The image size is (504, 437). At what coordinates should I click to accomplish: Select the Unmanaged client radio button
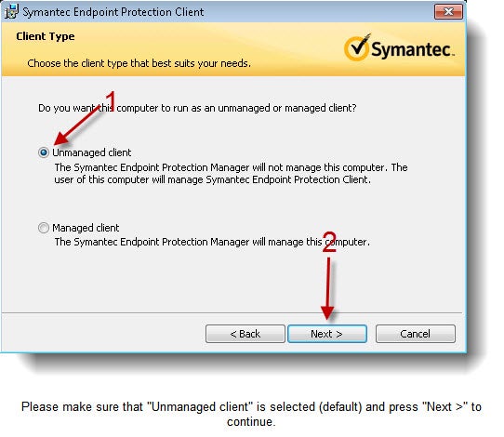point(44,152)
